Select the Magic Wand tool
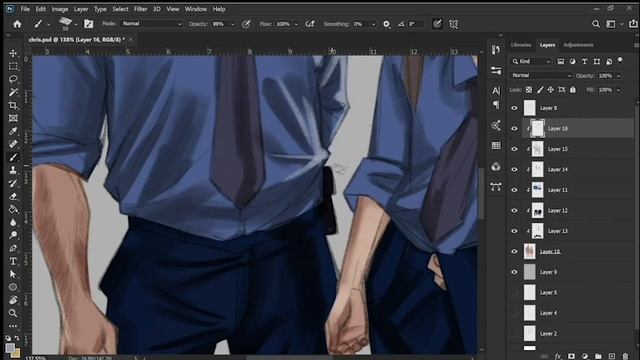This screenshot has height=360, width=640. pos(13,92)
